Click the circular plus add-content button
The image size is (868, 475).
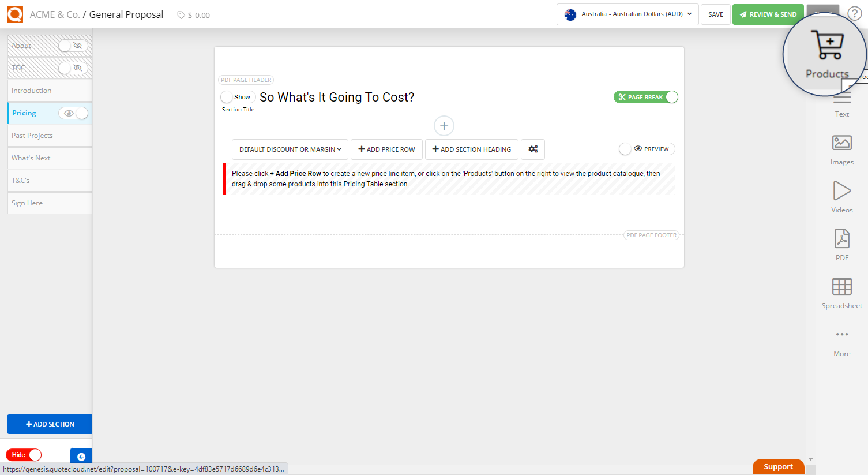(x=444, y=126)
